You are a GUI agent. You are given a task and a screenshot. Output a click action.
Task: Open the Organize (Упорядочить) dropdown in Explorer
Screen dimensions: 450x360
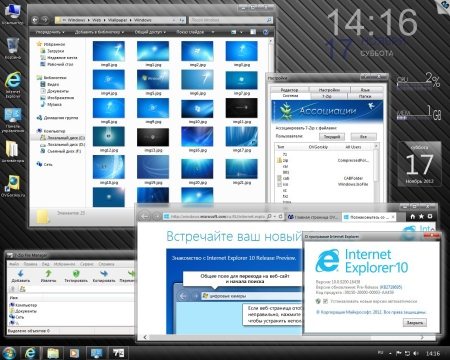point(50,32)
